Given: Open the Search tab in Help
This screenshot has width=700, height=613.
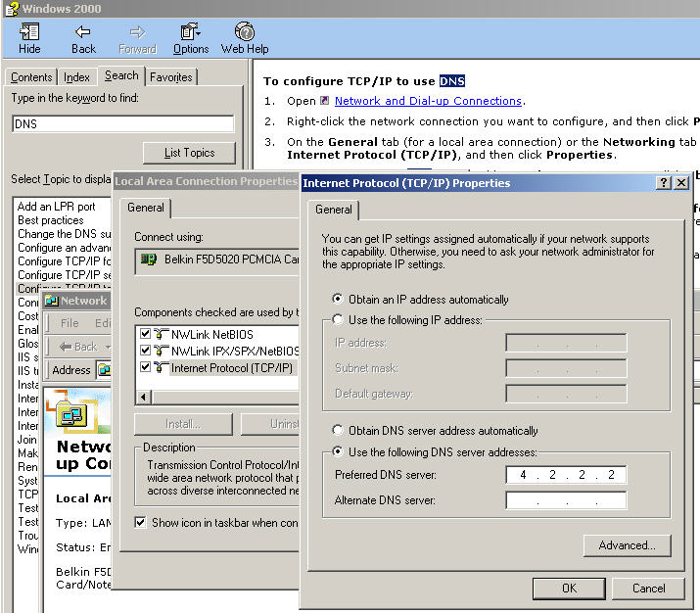Looking at the screenshot, I should coord(121,75).
